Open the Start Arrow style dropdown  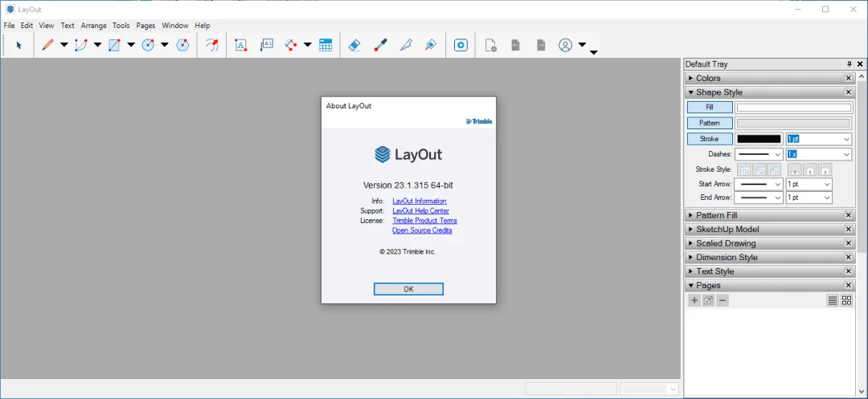tap(759, 184)
